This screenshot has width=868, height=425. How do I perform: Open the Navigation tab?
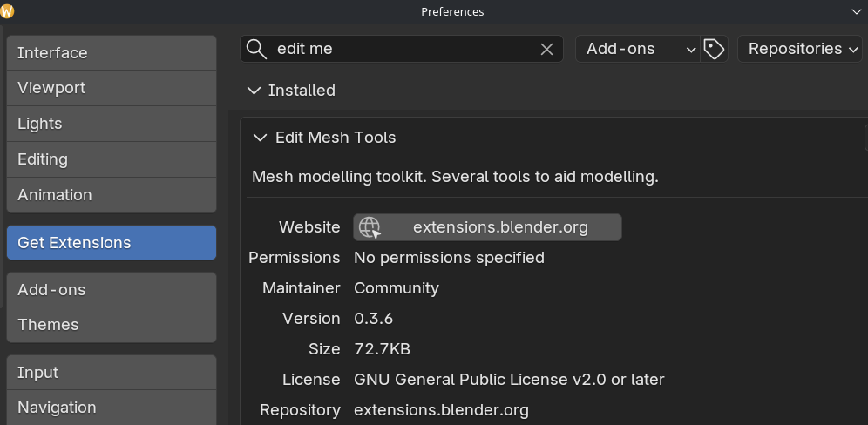click(112, 408)
